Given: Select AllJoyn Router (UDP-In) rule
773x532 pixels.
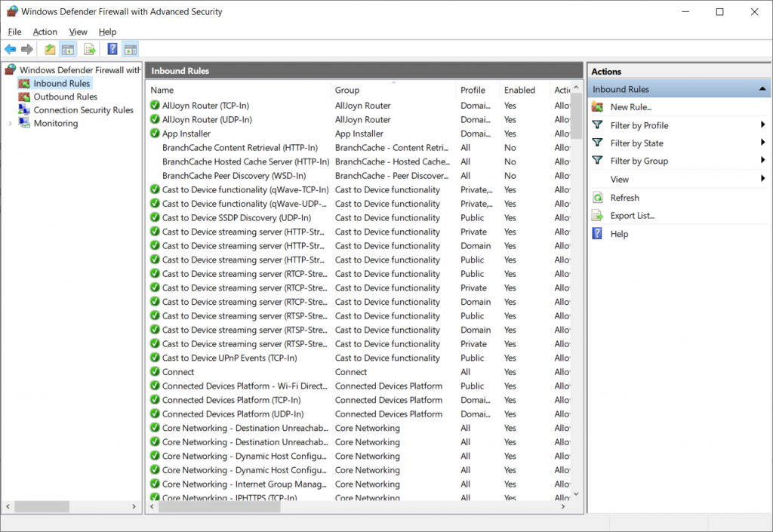Looking at the screenshot, I should pos(359,119).
